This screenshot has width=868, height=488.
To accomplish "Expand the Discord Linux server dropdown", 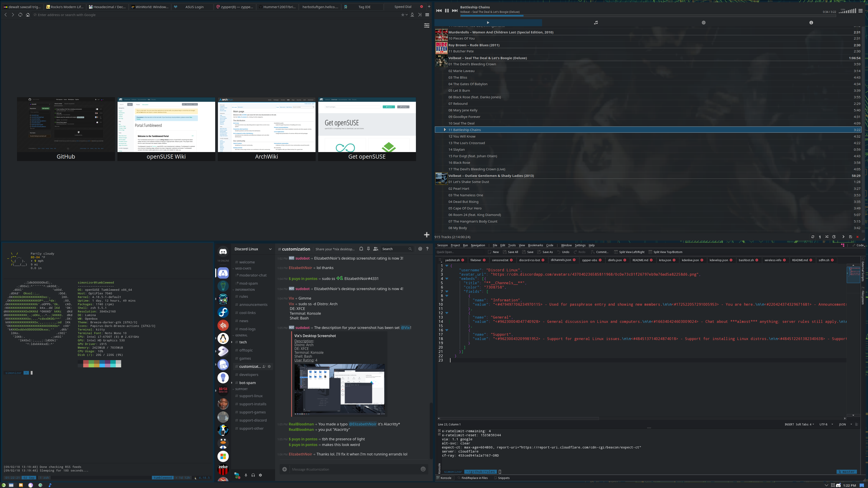I will (x=270, y=249).
